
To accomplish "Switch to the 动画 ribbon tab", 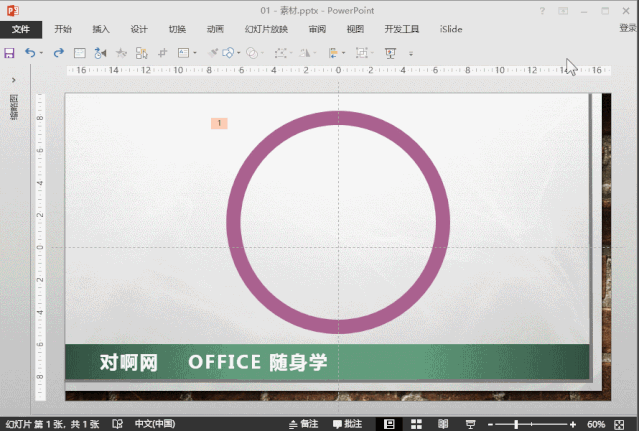I will [x=215, y=29].
